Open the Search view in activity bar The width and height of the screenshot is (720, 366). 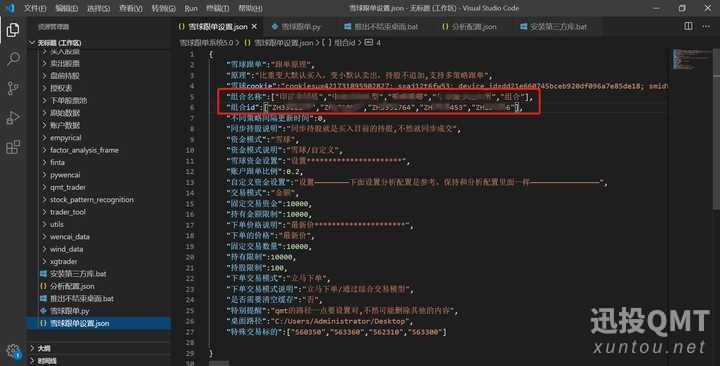[13, 59]
